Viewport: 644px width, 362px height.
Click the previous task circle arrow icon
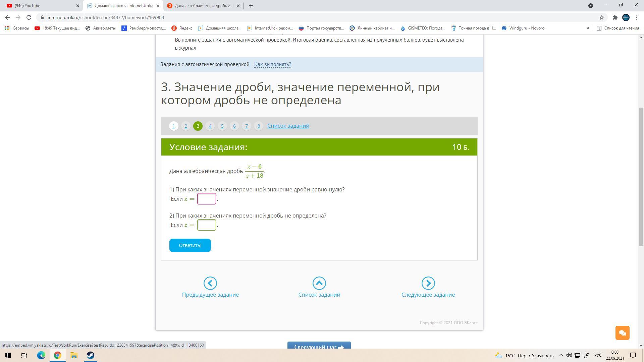210,283
